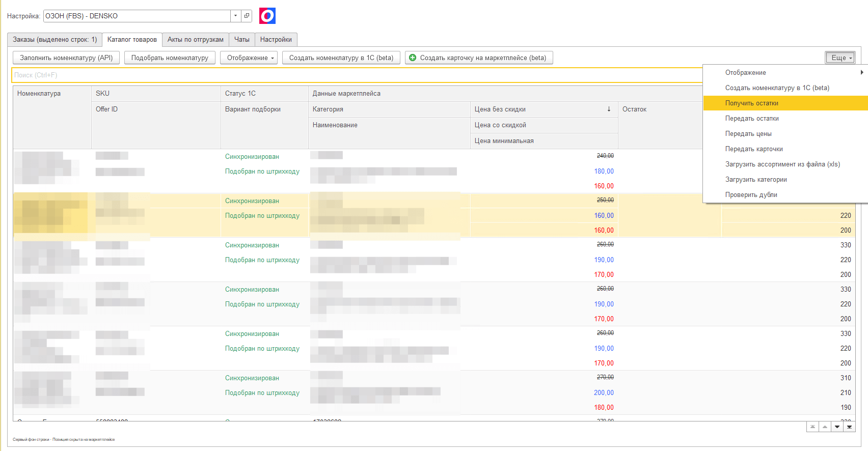Image resolution: width=868 pixels, height=451 pixels.
Task: Click the Наименование column header
Action: (389, 133)
